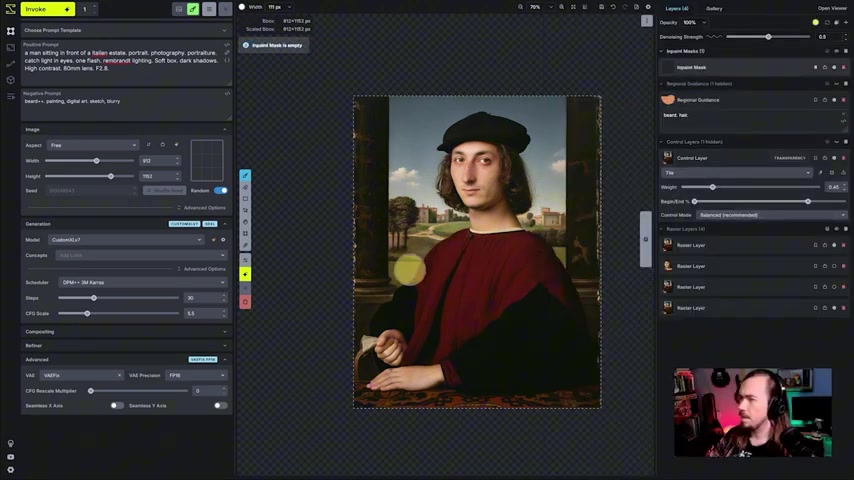Toggle the Seamless X Axis switch

(x=117, y=405)
